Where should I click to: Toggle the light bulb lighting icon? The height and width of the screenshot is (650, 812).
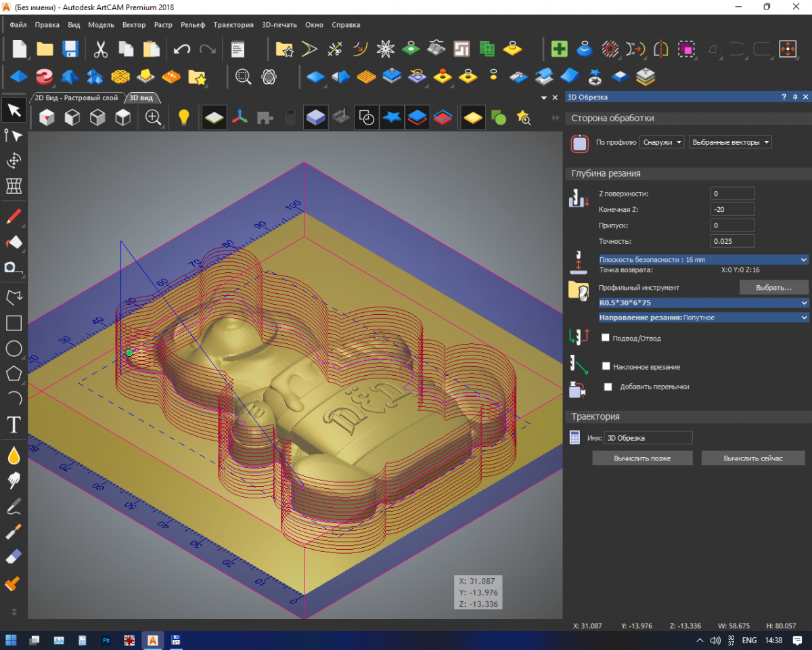183,118
